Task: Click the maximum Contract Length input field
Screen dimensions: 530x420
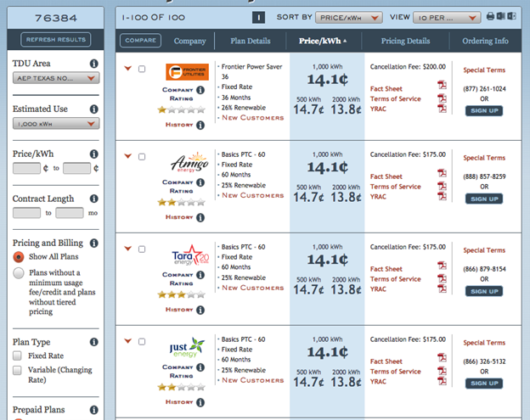Action: point(70,213)
